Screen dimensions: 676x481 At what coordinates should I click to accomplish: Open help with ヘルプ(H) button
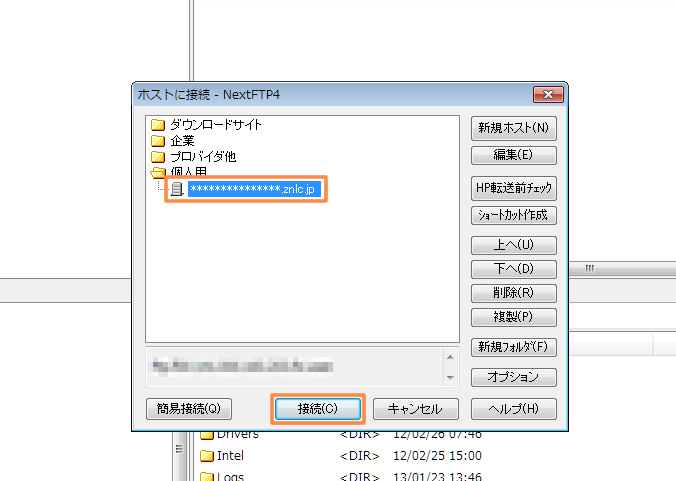click(513, 409)
